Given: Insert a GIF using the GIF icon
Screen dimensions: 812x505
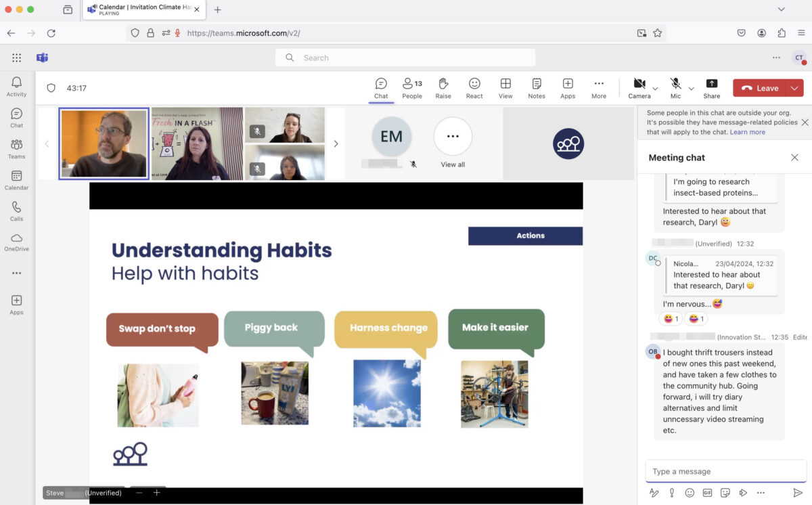Looking at the screenshot, I should click(707, 493).
